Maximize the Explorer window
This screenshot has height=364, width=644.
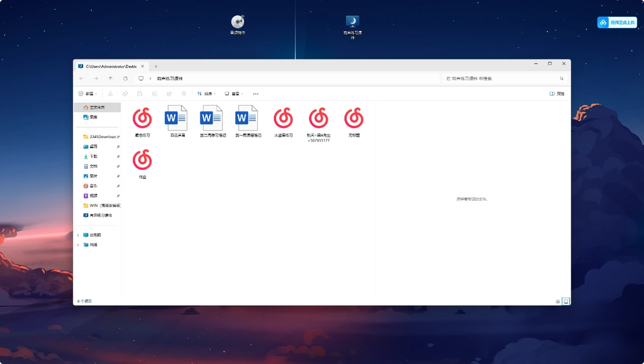549,64
